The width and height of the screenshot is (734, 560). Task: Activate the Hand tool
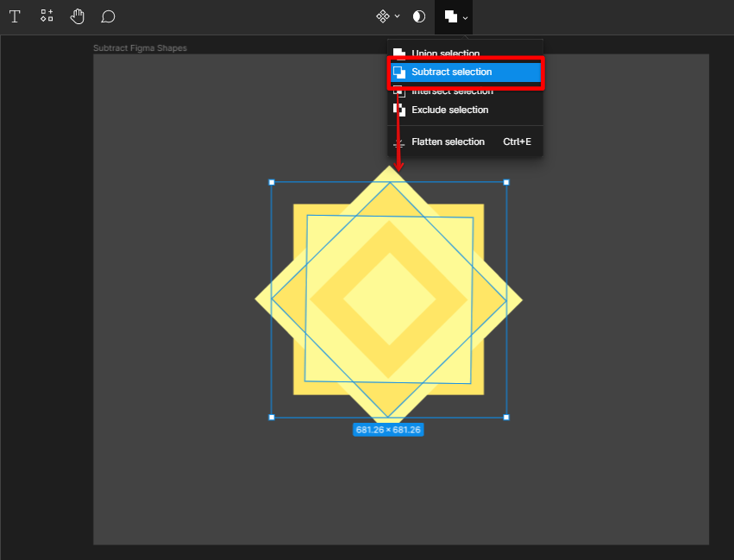[78, 16]
